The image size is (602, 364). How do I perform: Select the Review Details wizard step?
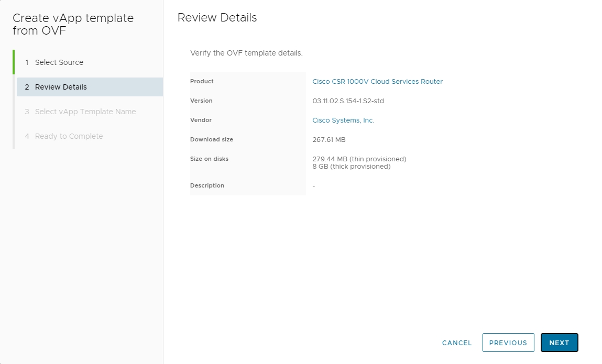tap(61, 87)
